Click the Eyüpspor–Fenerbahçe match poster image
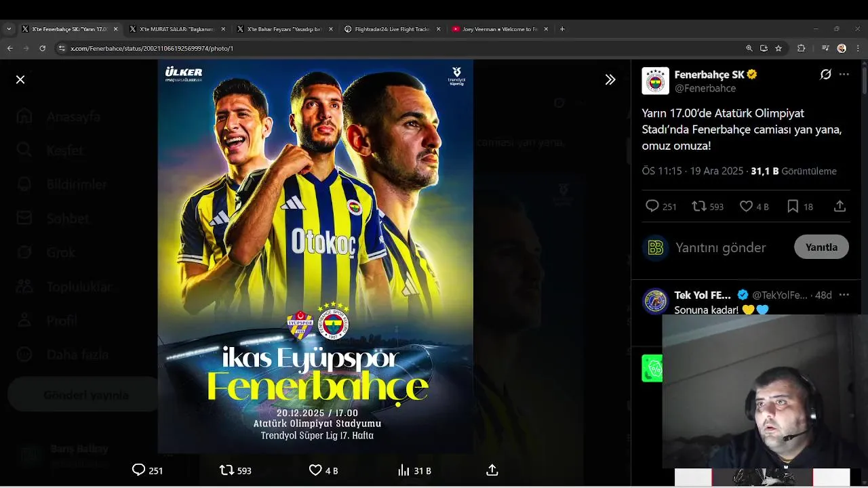 pyautogui.click(x=315, y=256)
